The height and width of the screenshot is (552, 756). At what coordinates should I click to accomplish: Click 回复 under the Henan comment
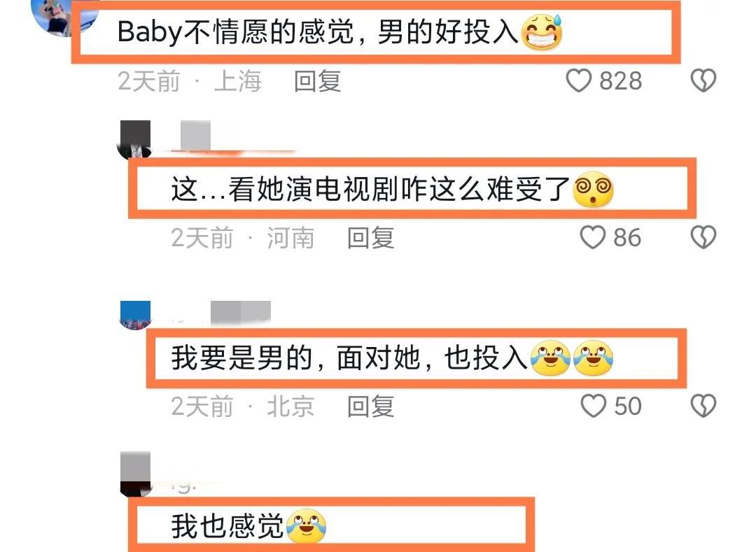(x=371, y=238)
